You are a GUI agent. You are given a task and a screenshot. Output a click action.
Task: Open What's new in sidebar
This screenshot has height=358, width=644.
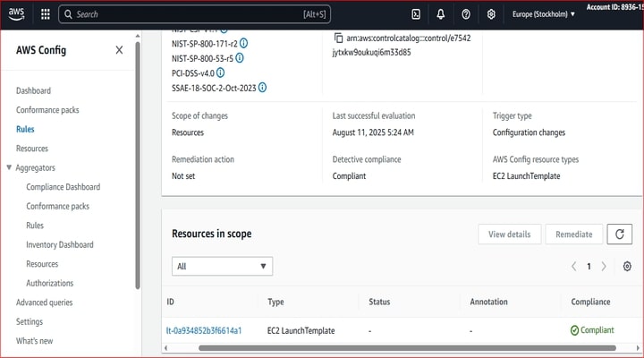34,341
